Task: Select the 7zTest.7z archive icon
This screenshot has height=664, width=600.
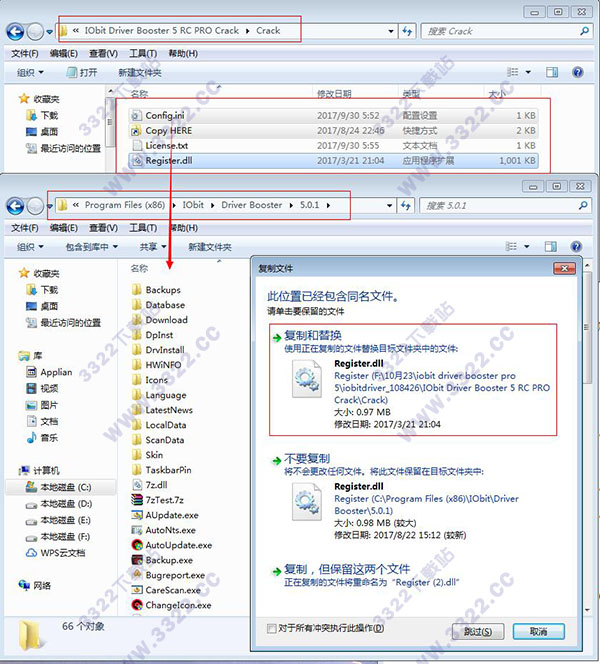Action: pyautogui.click(x=136, y=500)
